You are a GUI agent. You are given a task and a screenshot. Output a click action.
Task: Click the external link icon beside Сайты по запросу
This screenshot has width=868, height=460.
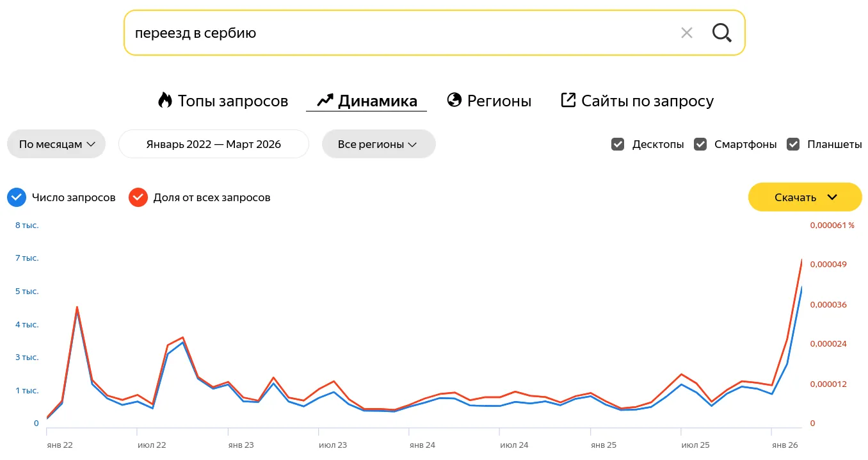(x=568, y=100)
